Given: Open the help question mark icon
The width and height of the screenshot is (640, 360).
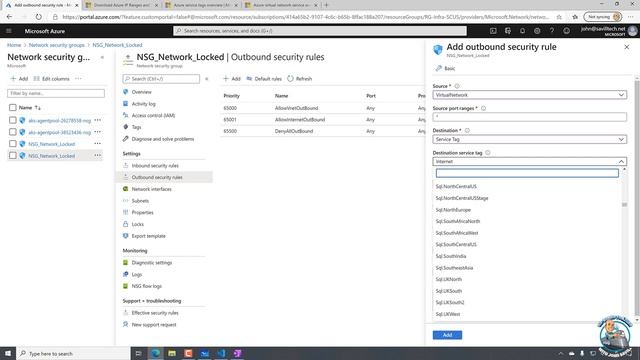Looking at the screenshot, I should pyautogui.click(x=552, y=31).
